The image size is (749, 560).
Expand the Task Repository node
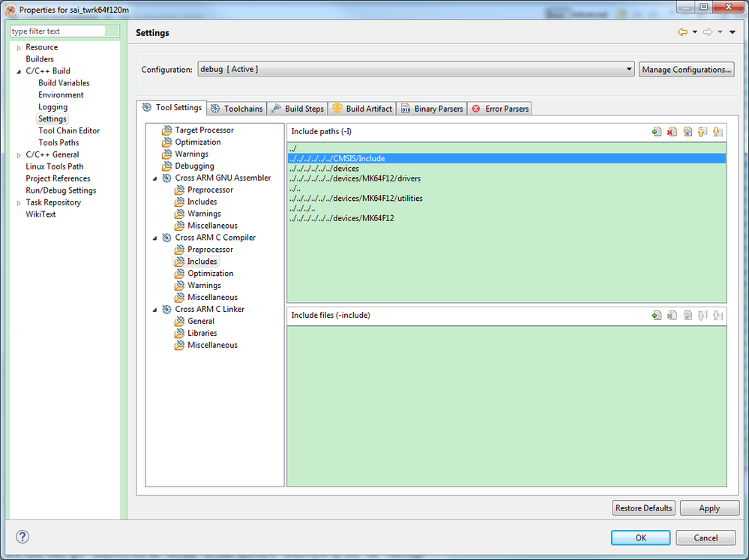(x=19, y=203)
